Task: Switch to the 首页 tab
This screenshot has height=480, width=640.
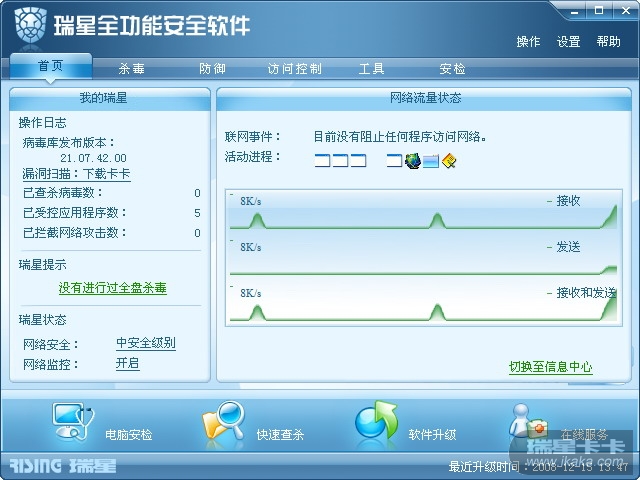Action: tap(51, 66)
